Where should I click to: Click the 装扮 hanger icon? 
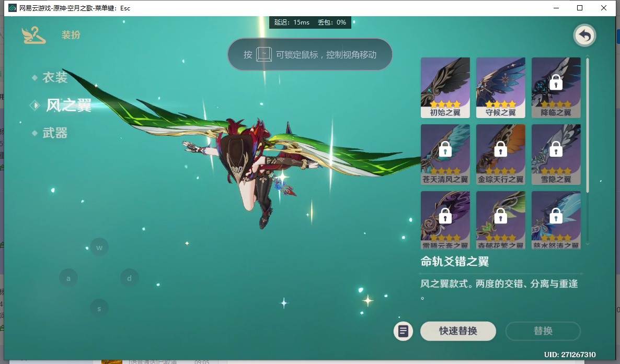(33, 36)
